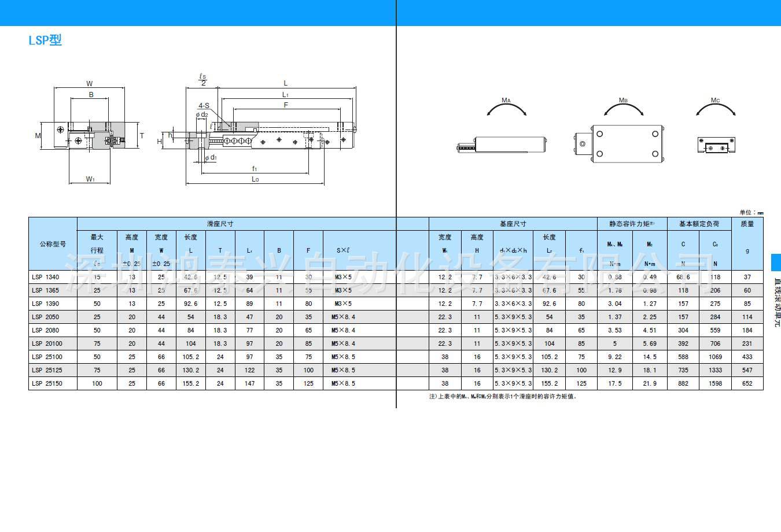781x532 pixels.
Task: Click C value 68.6 in LSP 1340 row
Action: pos(683,277)
